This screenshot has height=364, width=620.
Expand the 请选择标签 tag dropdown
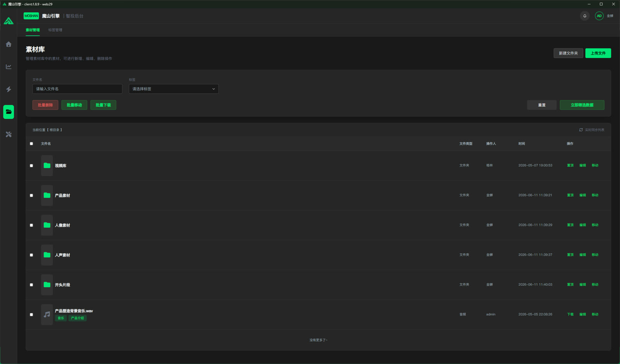pos(174,89)
